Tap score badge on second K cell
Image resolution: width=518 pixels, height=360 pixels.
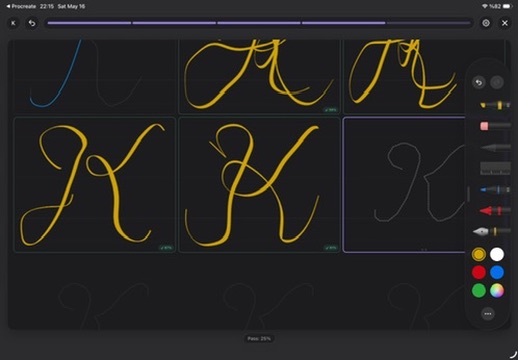(331, 248)
